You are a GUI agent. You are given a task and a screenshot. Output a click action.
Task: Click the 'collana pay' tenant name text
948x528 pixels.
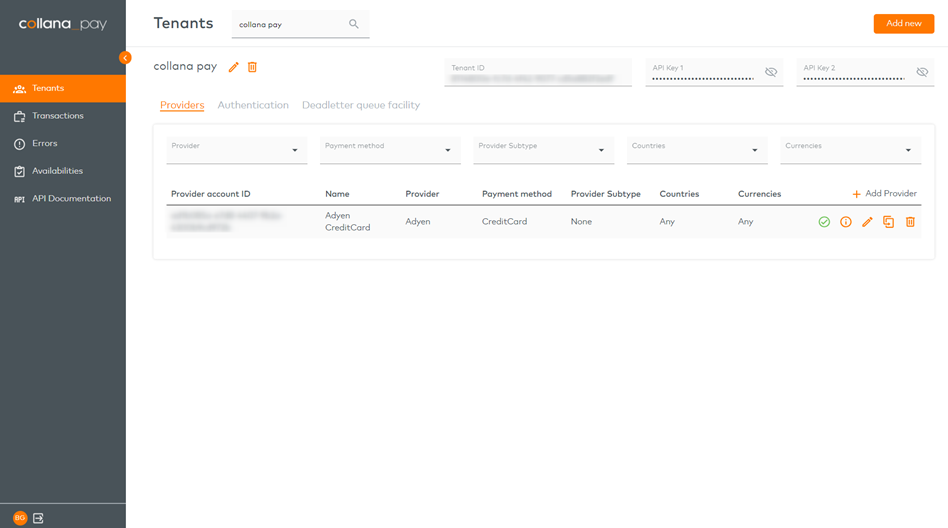(x=185, y=67)
